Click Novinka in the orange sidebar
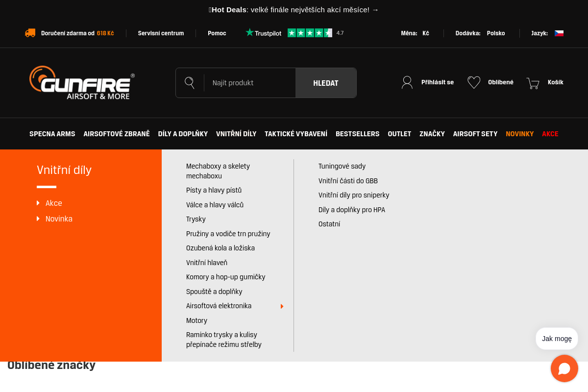This screenshot has height=392, width=588. [59, 219]
